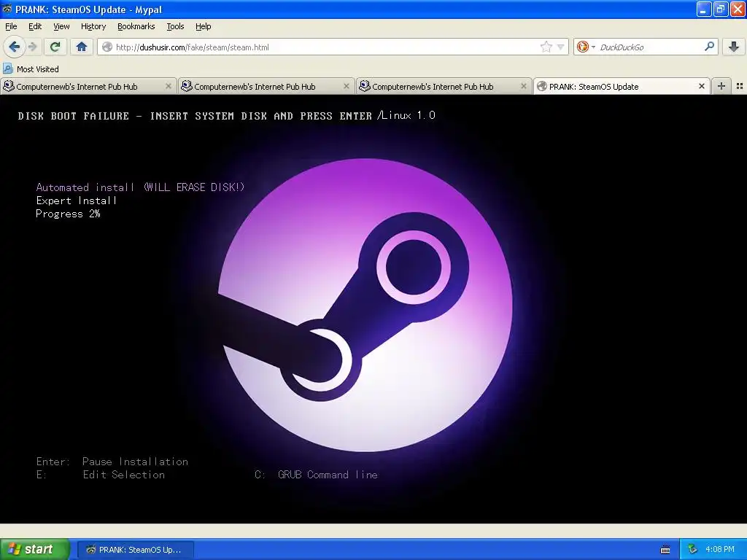Open the Help menu
Viewport: 747px width, 560px height.
click(203, 26)
